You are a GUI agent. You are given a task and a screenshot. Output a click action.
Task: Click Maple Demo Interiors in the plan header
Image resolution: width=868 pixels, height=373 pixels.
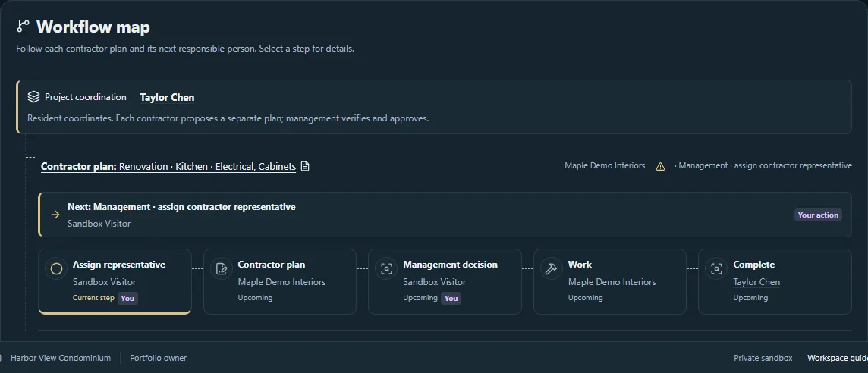605,165
